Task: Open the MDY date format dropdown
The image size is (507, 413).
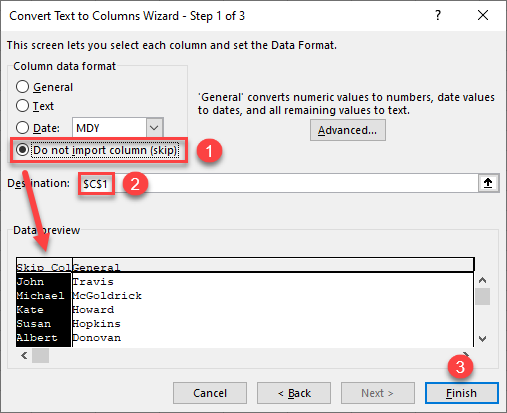Action: (x=154, y=127)
